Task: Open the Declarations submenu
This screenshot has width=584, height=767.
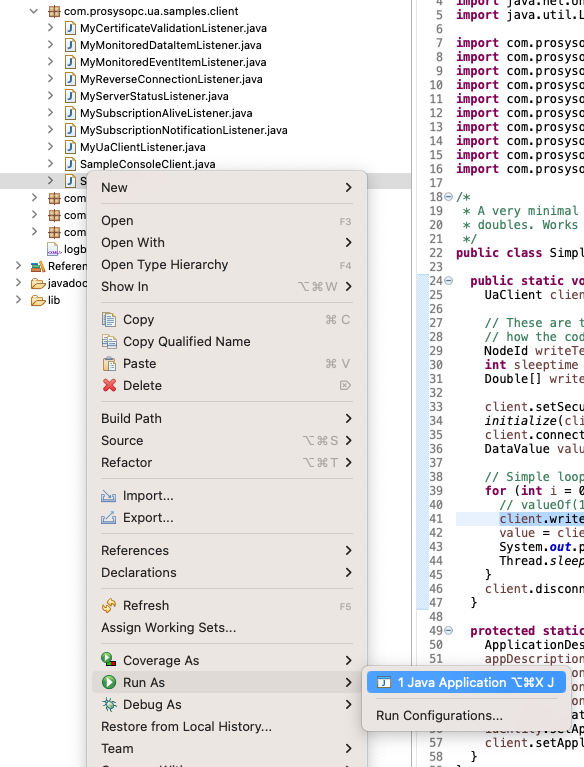Action: click(227, 573)
